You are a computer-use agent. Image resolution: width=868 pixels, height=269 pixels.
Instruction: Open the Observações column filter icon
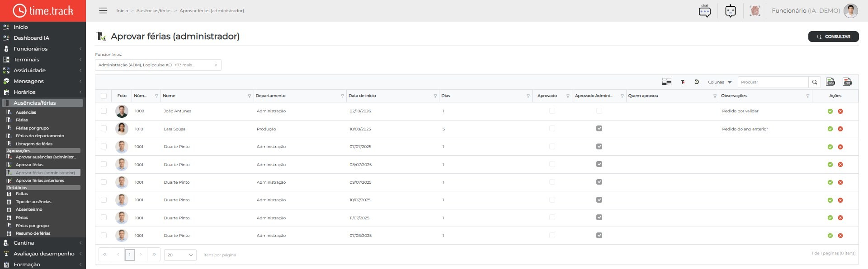[x=808, y=96]
